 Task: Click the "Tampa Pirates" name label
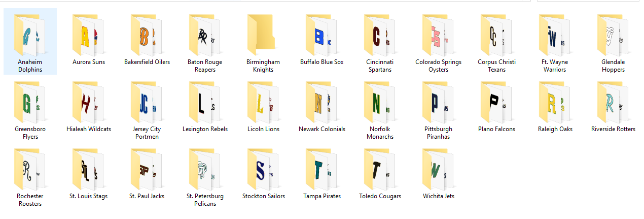(x=322, y=196)
